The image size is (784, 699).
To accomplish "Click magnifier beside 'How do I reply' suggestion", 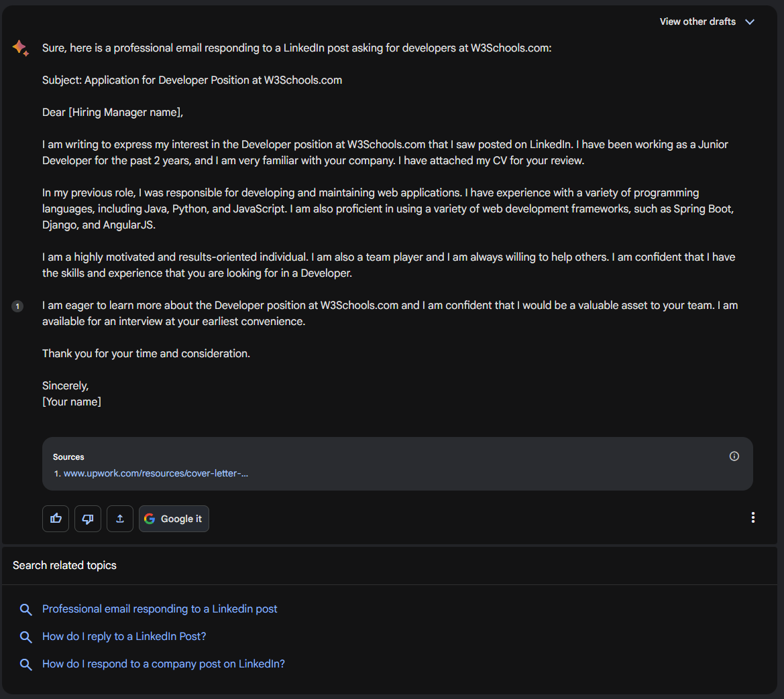I will (x=26, y=637).
